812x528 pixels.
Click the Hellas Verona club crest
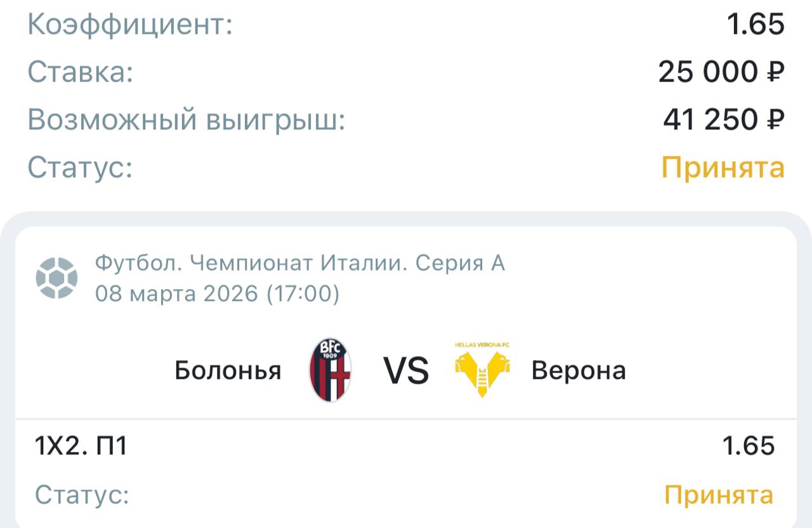pos(483,370)
